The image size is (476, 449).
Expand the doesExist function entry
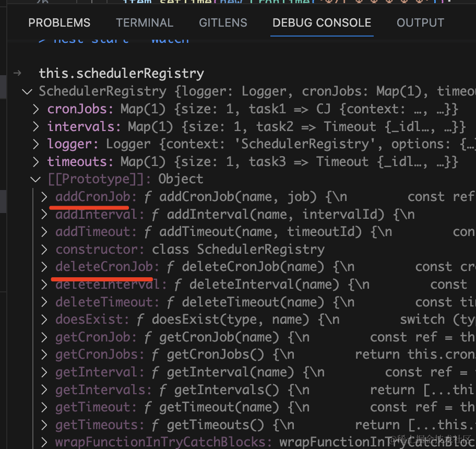point(45,320)
